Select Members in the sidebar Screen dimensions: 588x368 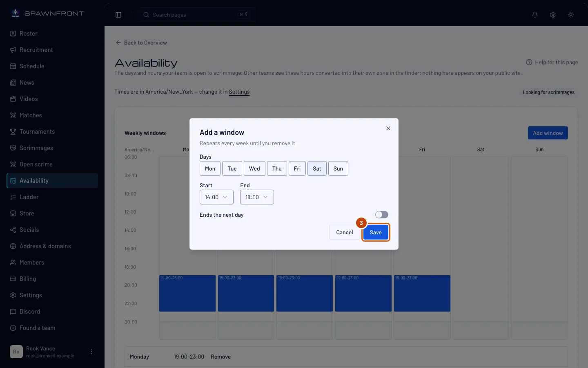click(52, 263)
